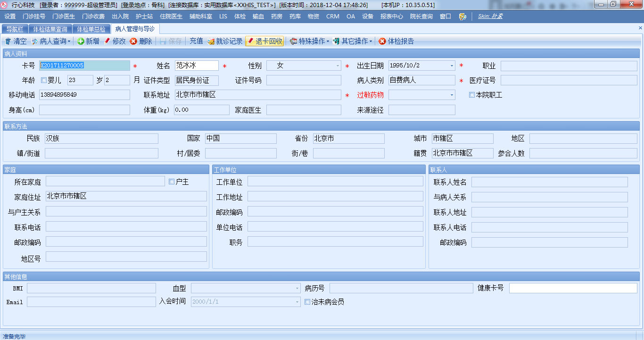Open the 院长查询 menu
The image size is (644, 340).
point(421,16)
